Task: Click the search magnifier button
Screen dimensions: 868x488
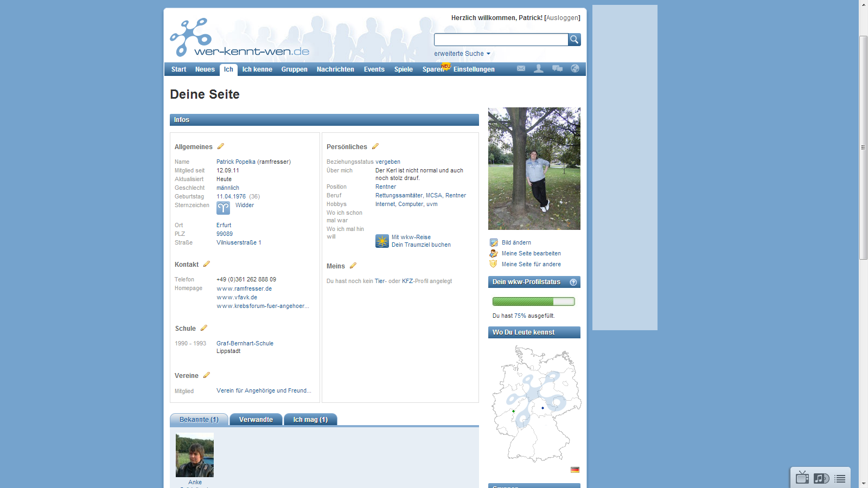Action: (x=574, y=40)
